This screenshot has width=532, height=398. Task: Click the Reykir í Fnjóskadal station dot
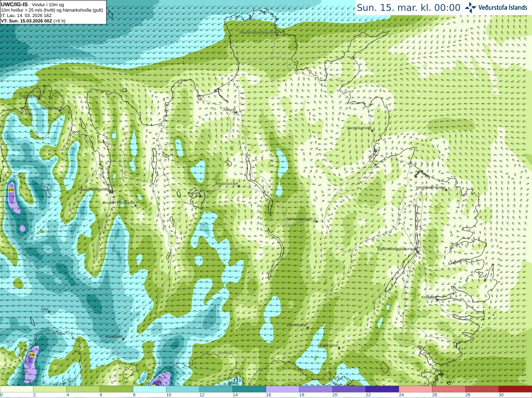pos(135,205)
